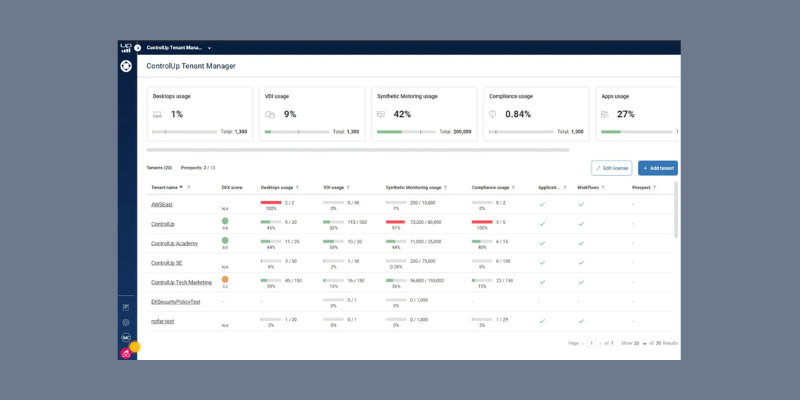Click the Add tenant button

[658, 168]
